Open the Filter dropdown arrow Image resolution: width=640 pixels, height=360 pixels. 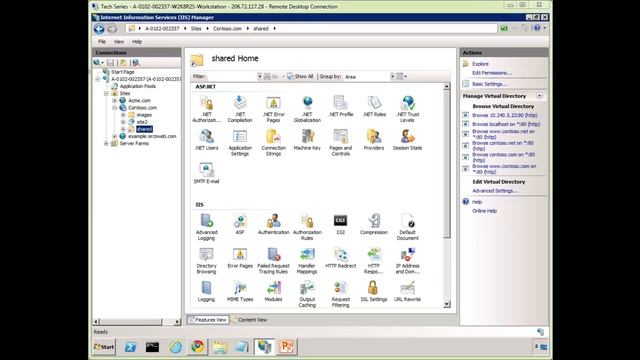click(260, 76)
